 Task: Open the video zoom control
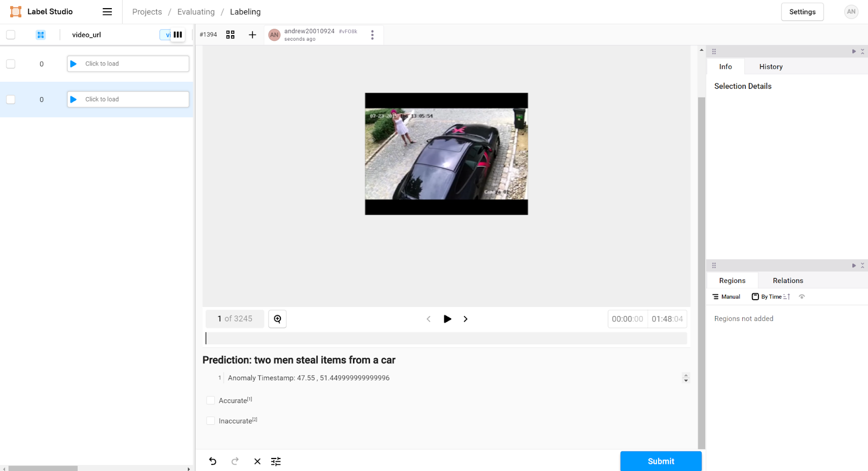coord(277,319)
